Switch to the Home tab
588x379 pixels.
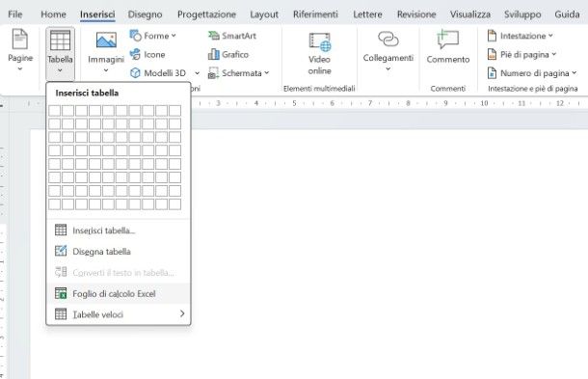click(x=53, y=14)
